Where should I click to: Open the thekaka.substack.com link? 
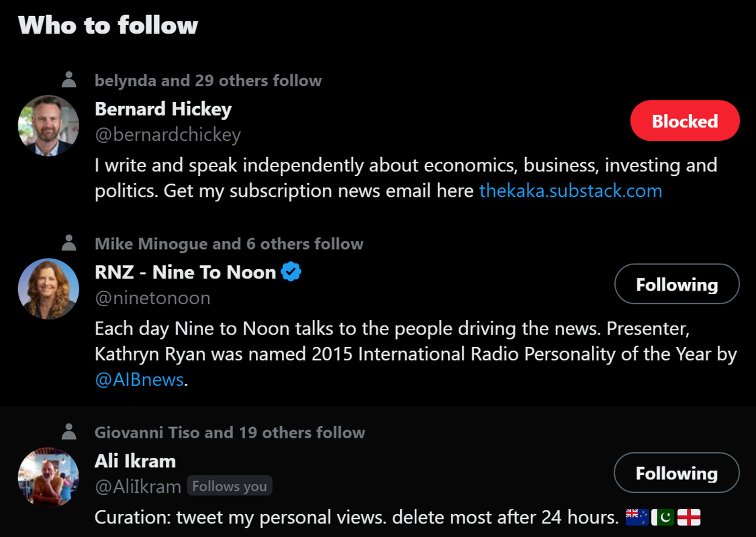[571, 191]
